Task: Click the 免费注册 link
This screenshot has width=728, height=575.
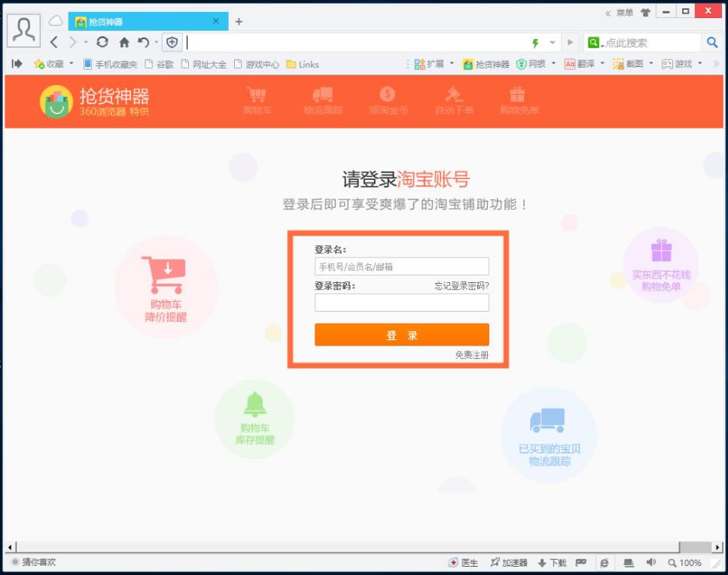Action: click(472, 355)
